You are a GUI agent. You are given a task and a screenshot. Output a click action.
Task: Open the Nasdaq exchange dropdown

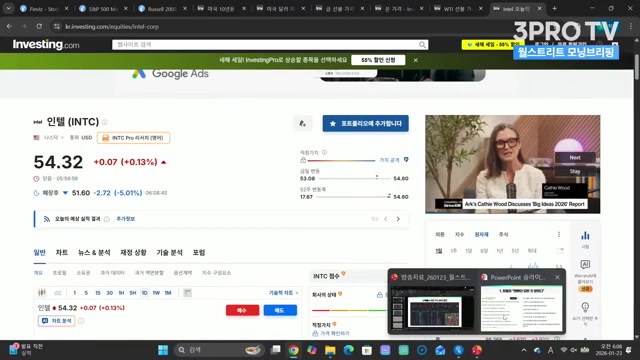[54, 138]
